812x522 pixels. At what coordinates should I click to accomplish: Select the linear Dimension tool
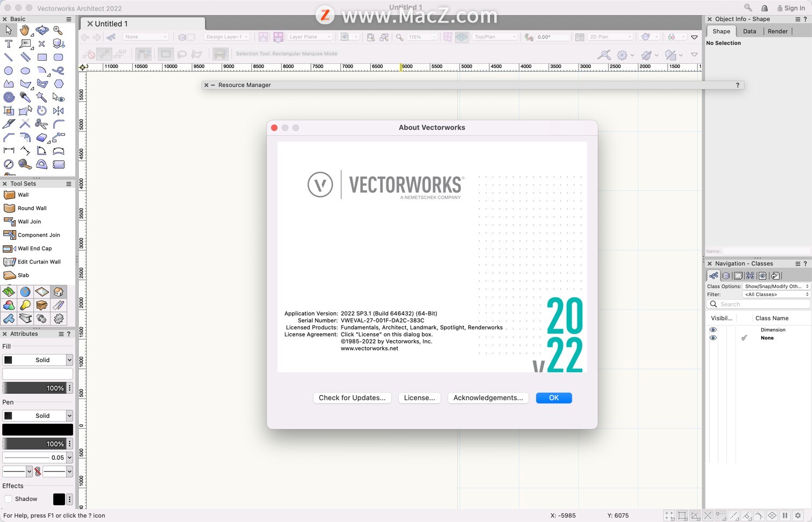click(9, 151)
